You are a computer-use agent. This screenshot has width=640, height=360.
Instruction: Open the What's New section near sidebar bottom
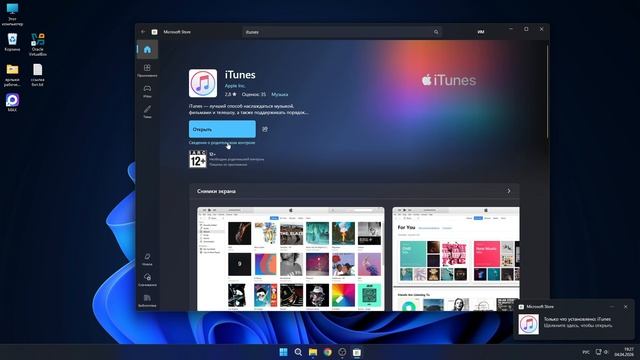pyautogui.click(x=147, y=259)
